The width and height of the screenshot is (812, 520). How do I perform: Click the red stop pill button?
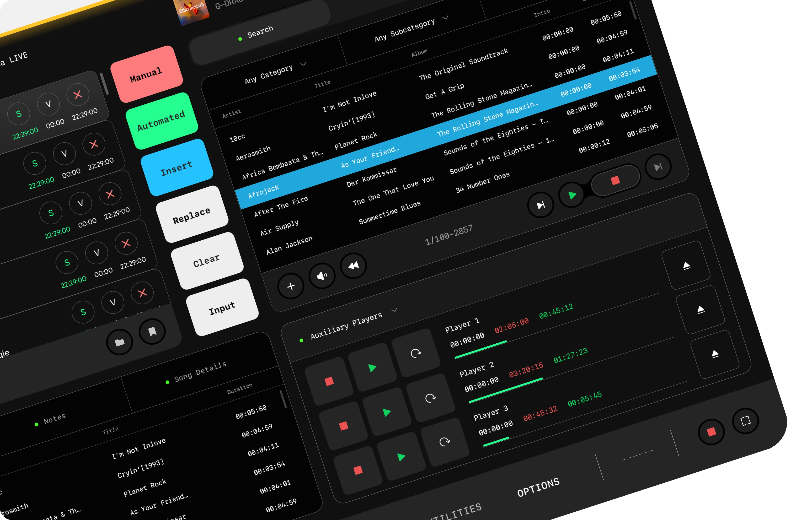click(615, 180)
